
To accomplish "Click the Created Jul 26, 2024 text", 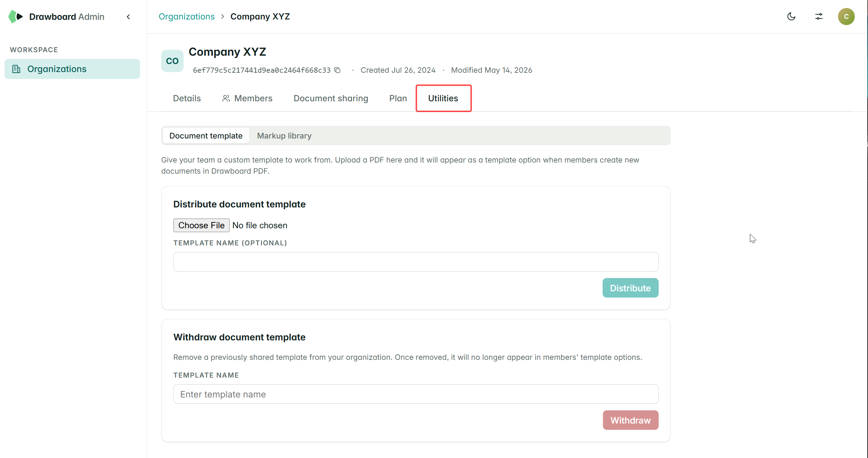I will point(398,70).
